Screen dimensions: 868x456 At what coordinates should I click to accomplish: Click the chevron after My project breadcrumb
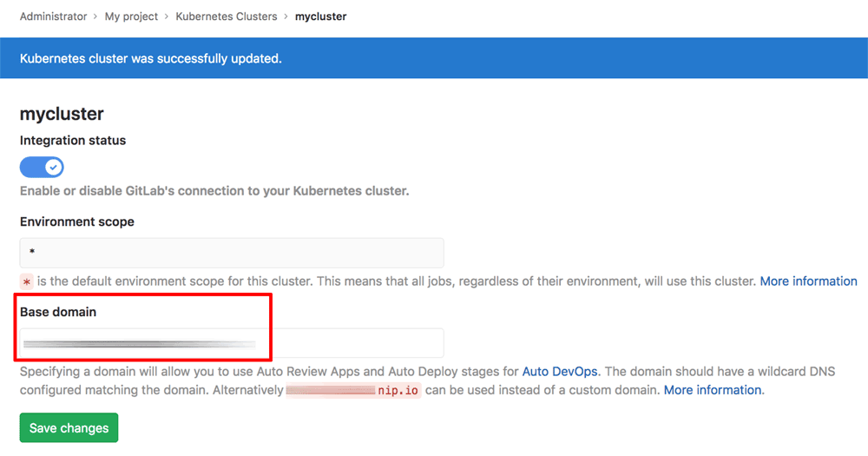(167, 17)
